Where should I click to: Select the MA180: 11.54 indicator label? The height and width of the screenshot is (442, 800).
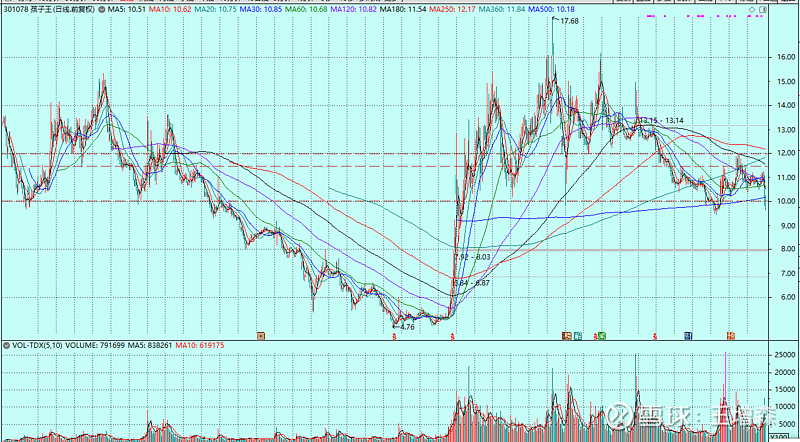[x=402, y=10]
